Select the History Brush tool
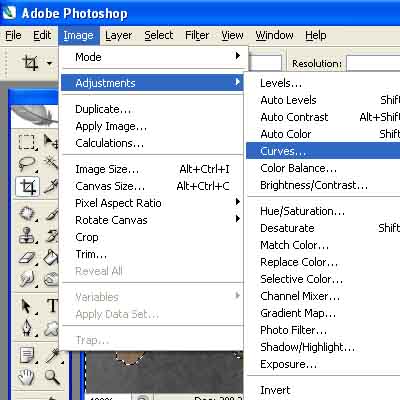The image size is (400, 400). tap(51, 235)
